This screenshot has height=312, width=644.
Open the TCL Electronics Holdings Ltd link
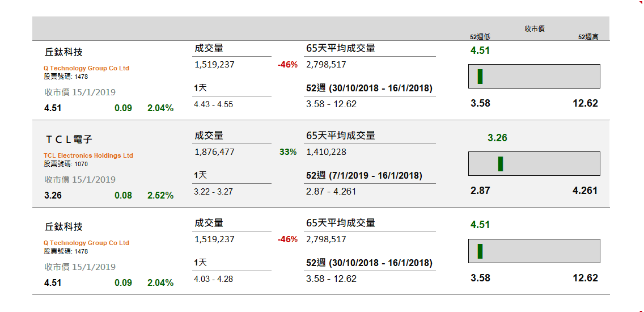[88, 155]
